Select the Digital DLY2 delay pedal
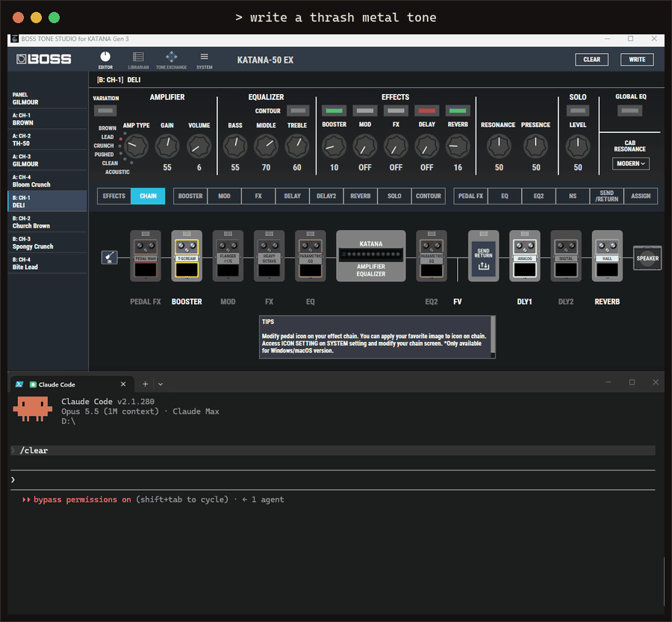This screenshot has width=672, height=622. 566,256
